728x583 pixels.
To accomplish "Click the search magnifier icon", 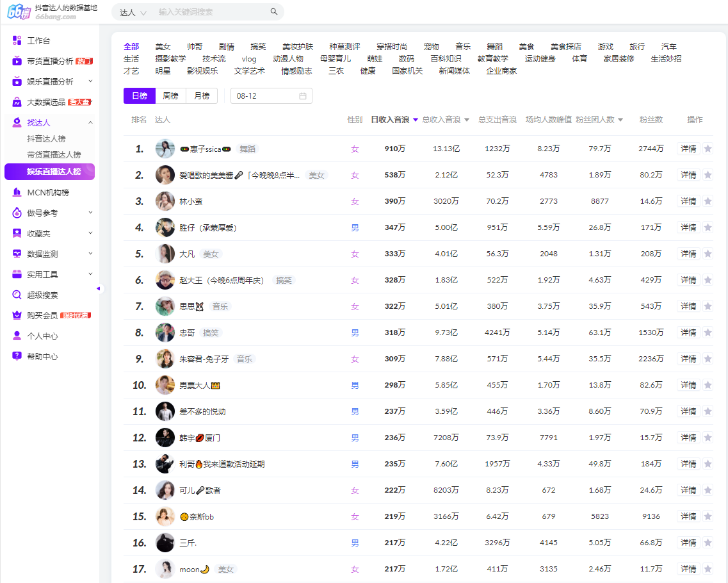I will pos(274,12).
